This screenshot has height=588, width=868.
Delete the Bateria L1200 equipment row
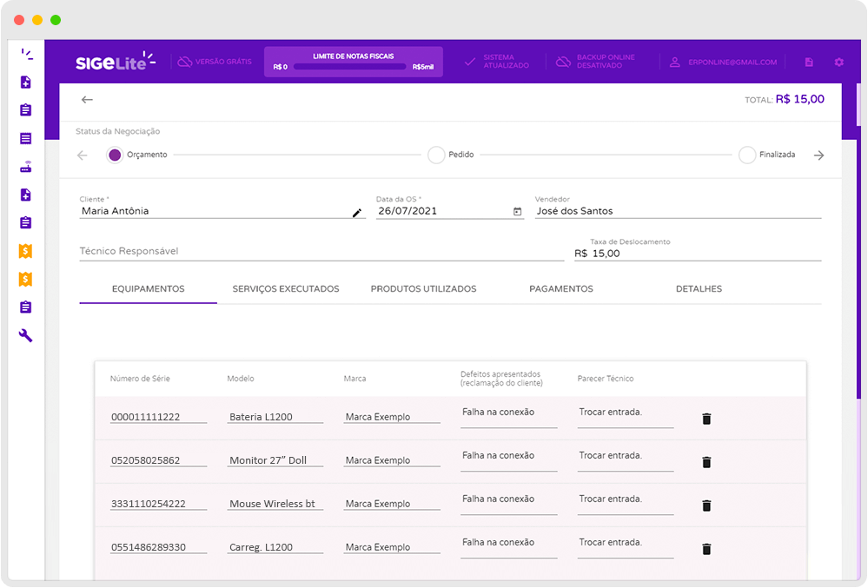coord(706,419)
